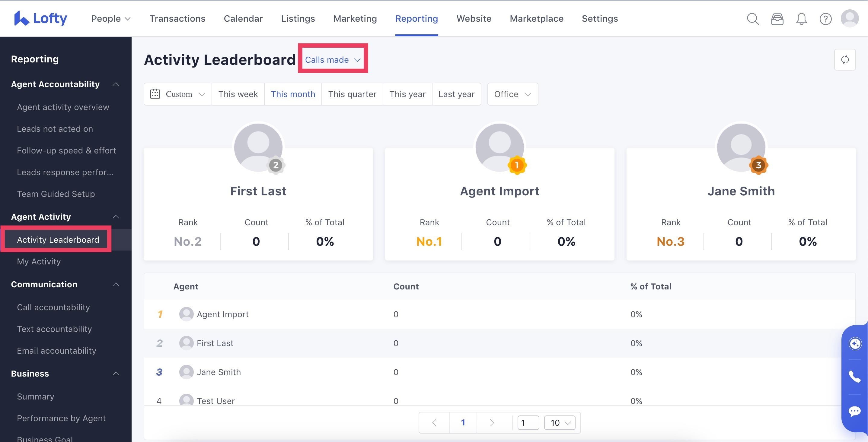Go to Call accountability report
868x442 pixels.
pyautogui.click(x=53, y=307)
